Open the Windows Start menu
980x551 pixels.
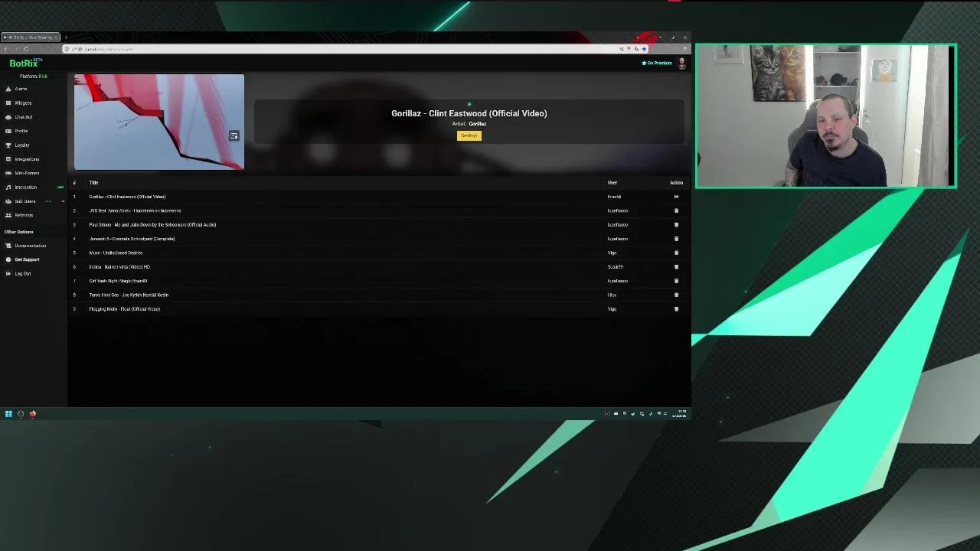point(8,414)
